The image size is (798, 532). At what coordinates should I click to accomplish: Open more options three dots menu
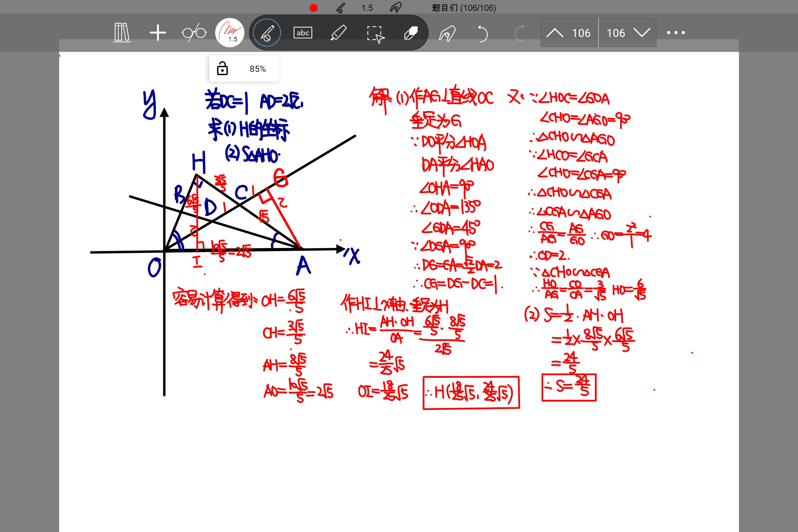676,33
